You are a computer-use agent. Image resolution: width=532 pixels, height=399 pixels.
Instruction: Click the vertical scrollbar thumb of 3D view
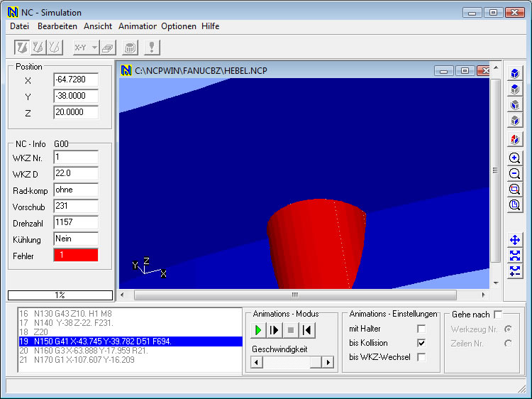tap(495, 170)
